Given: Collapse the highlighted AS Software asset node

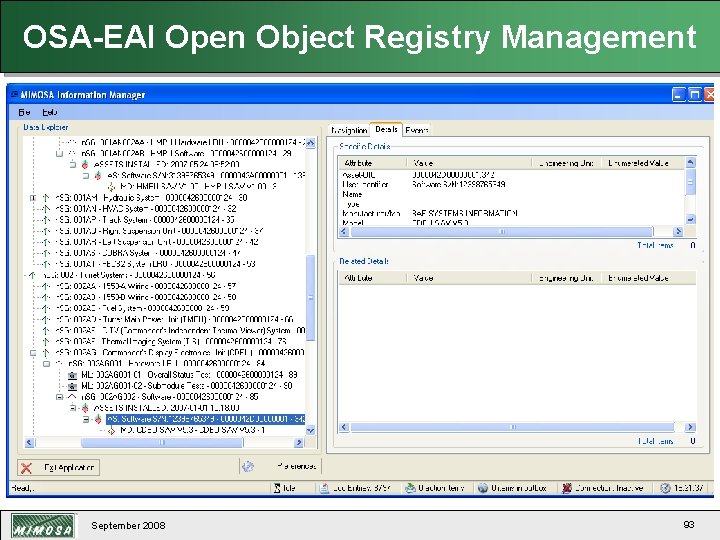Looking at the screenshot, I should tap(86, 419).
